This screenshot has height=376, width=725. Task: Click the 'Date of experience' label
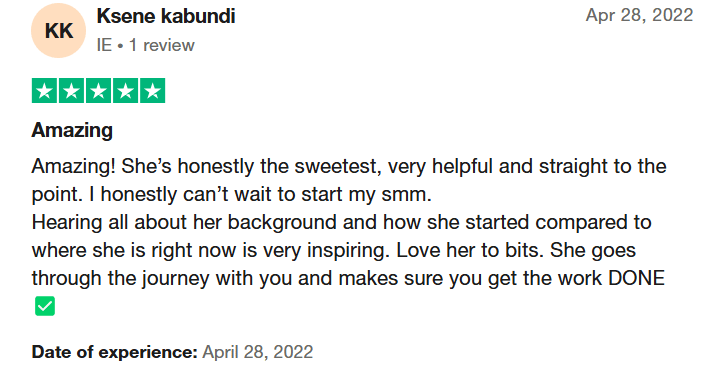pyautogui.click(x=115, y=352)
